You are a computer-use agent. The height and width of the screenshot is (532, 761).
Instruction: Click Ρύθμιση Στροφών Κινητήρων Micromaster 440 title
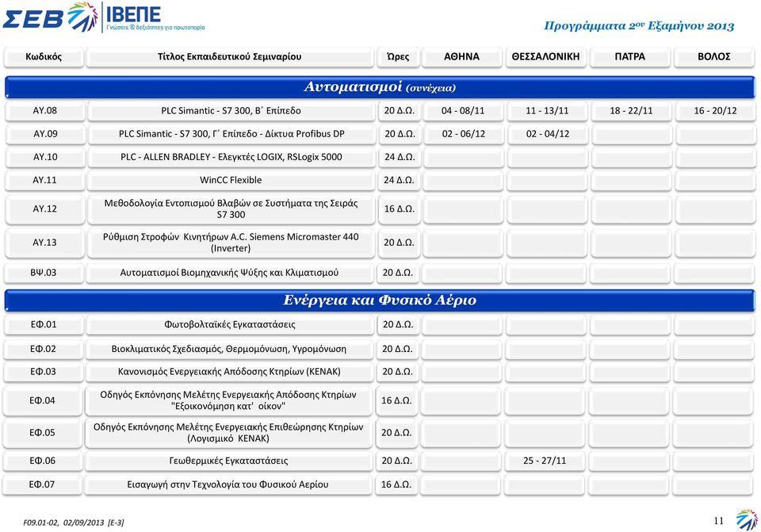231,243
